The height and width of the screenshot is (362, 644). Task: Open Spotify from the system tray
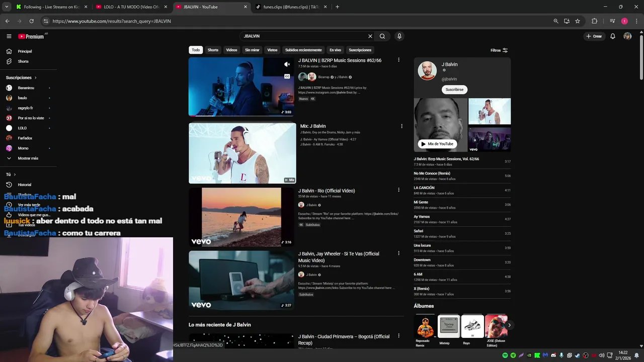[505, 355]
